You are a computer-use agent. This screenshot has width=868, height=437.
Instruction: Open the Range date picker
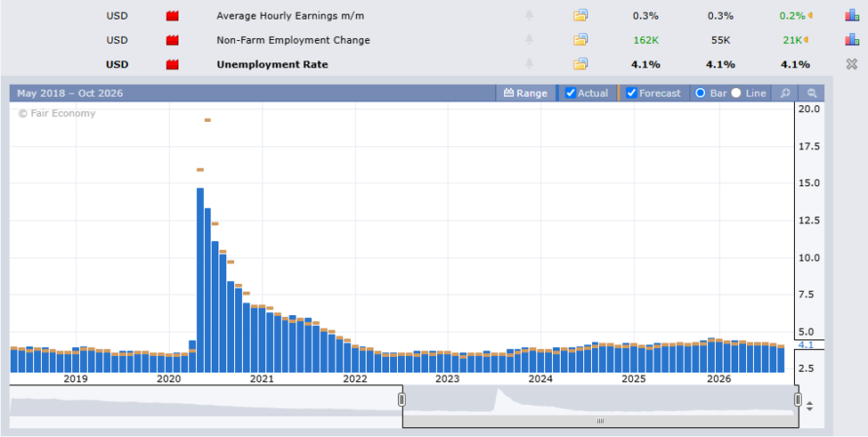click(525, 93)
